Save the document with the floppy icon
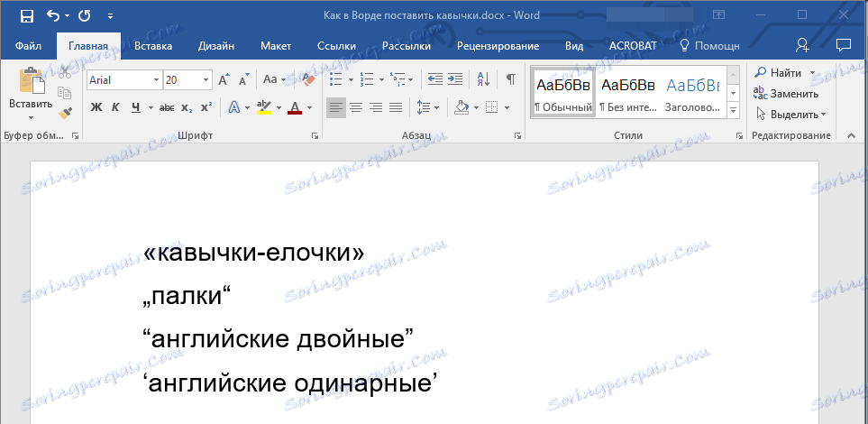 point(26,16)
